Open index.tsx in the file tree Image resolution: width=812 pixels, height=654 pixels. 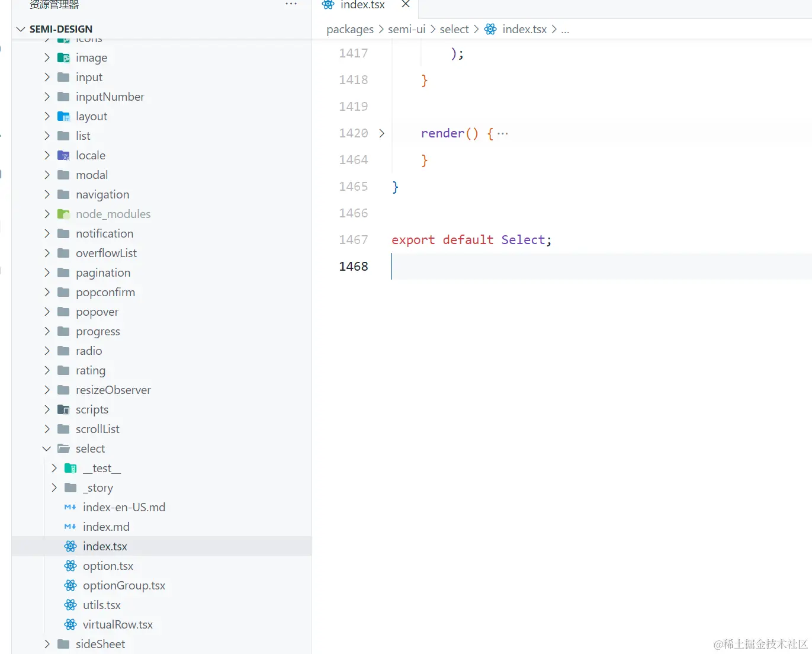point(162,546)
